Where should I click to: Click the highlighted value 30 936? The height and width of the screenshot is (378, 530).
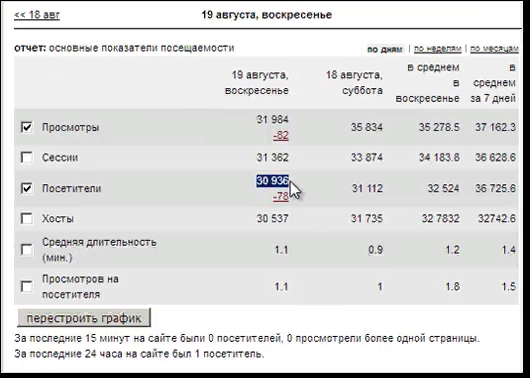click(x=272, y=181)
